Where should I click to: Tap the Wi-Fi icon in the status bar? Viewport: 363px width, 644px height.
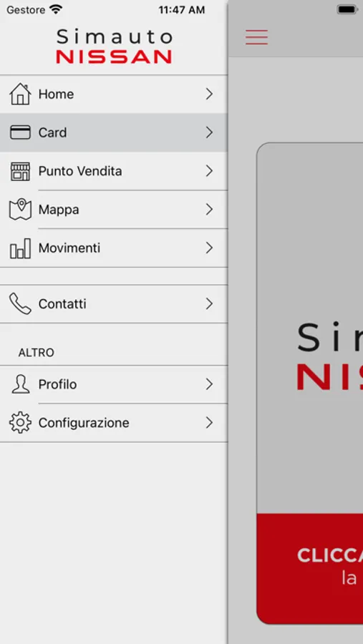point(56,9)
